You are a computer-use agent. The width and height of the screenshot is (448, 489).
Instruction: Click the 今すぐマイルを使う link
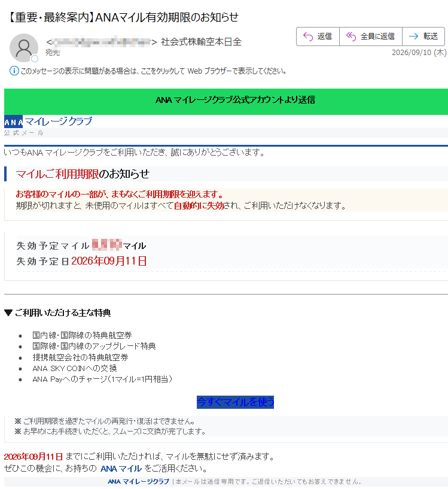[236, 402]
